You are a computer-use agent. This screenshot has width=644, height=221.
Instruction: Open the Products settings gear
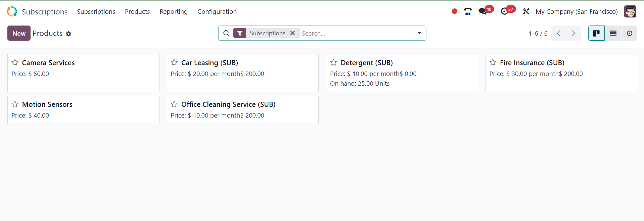point(68,34)
